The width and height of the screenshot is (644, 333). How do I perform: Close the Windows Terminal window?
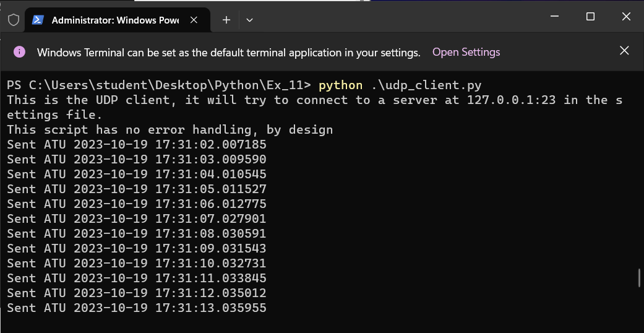pos(626,17)
